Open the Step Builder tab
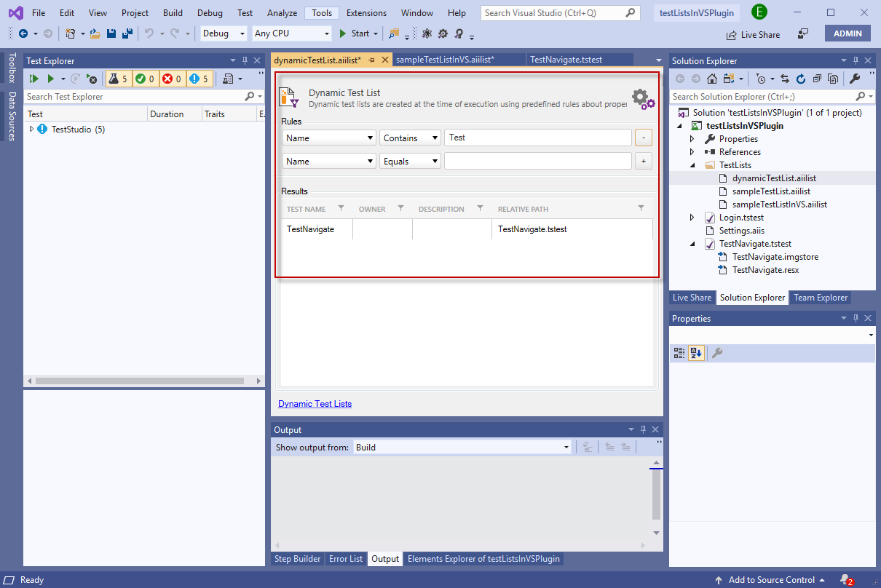This screenshot has width=881, height=588. pyautogui.click(x=297, y=559)
